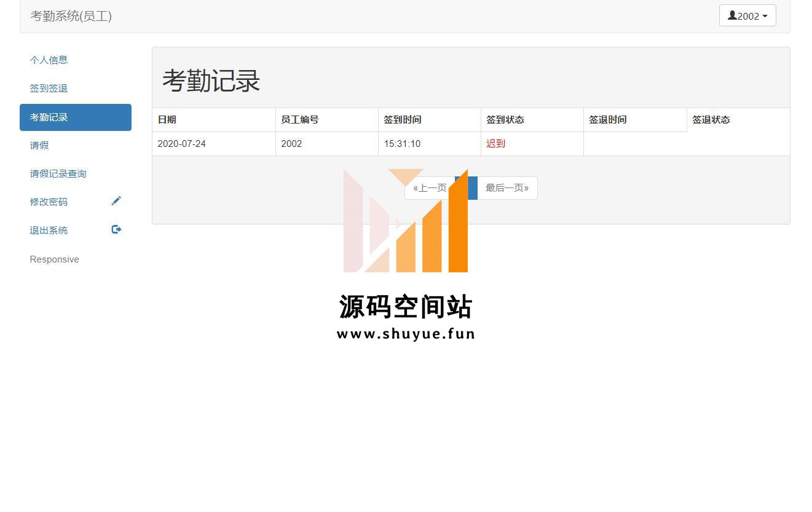The width and height of the screenshot is (812, 512).
Task: Click the red 迟到 status cell
Action: [x=532, y=144]
